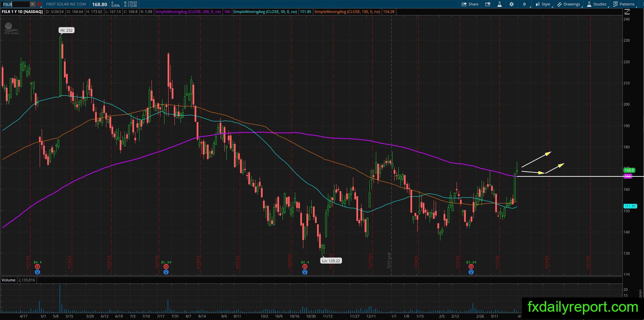The width and height of the screenshot is (644, 320).
Task: Click the bid/ask B: 170.03 A: 172.00 quote
Action: coord(131,4)
